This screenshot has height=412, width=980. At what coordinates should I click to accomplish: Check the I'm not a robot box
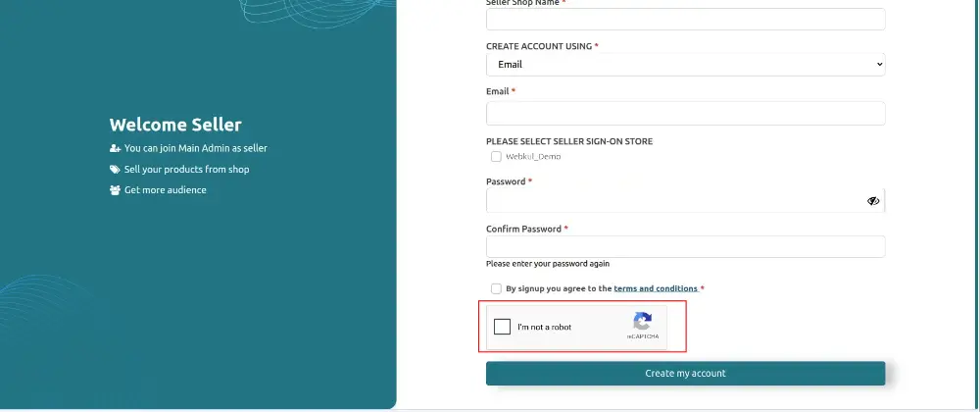[x=502, y=327]
